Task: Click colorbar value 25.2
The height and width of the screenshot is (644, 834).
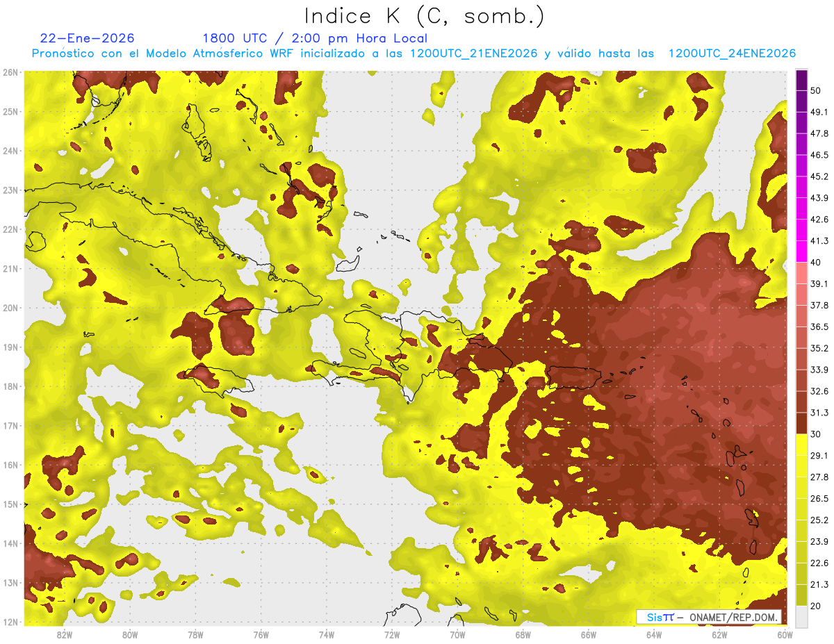Action: (819, 520)
